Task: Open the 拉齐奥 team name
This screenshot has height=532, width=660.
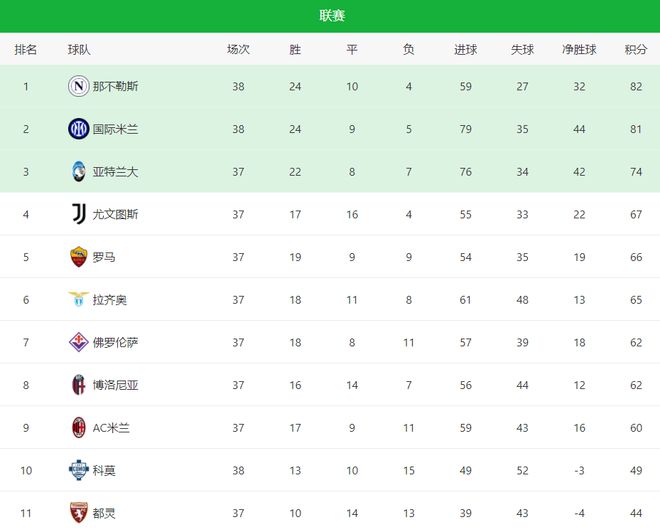Action: coord(109,300)
